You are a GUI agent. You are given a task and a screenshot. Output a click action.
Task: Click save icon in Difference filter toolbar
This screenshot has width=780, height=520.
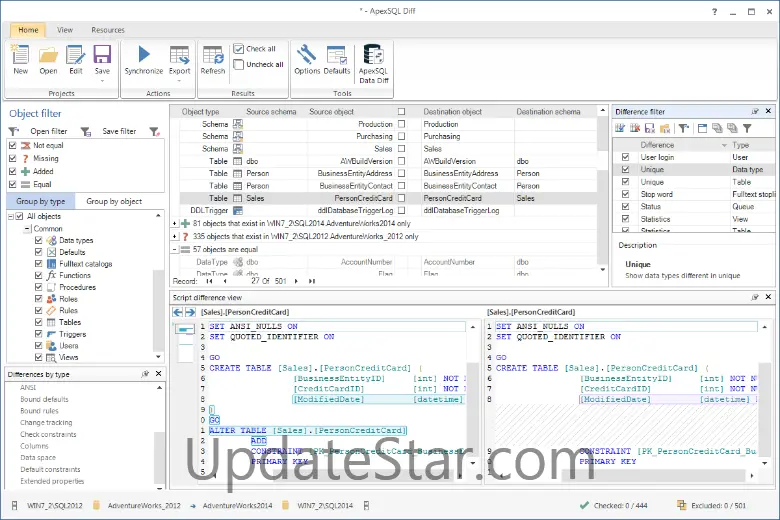650,128
